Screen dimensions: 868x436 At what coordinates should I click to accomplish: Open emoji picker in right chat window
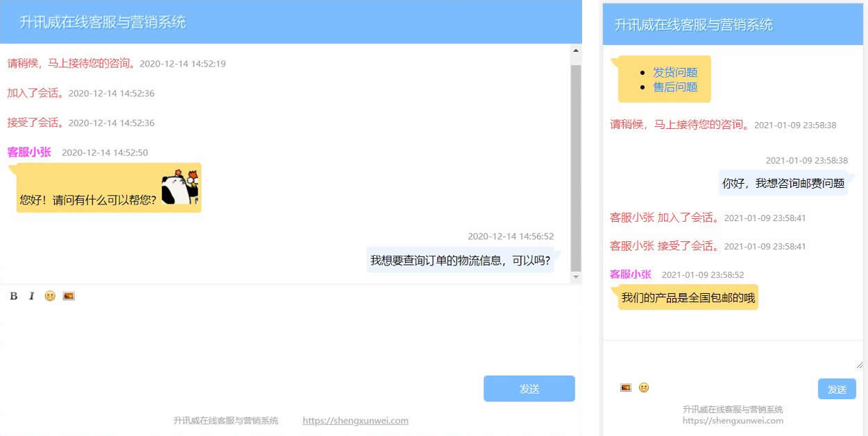point(644,387)
